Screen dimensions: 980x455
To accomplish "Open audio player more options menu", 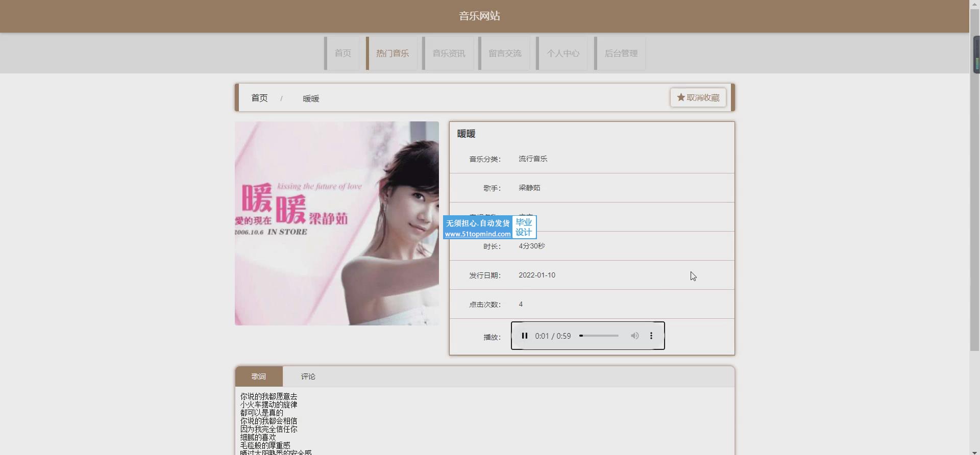I will coord(651,336).
